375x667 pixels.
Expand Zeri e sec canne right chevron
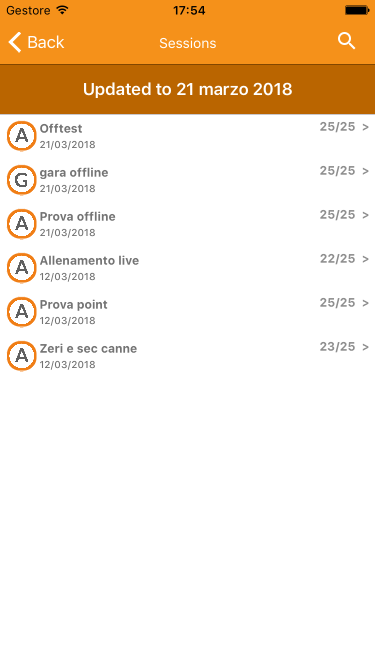(365, 347)
